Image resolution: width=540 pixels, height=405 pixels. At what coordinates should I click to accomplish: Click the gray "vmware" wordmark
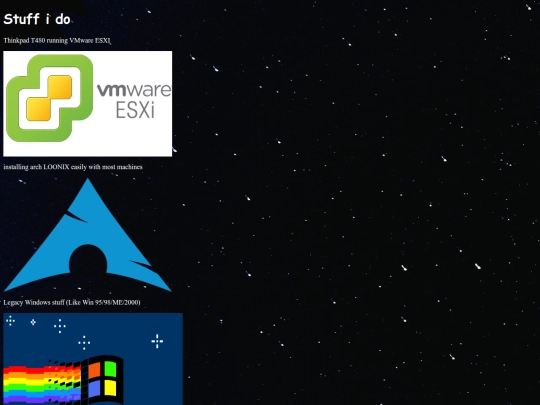pos(134,90)
